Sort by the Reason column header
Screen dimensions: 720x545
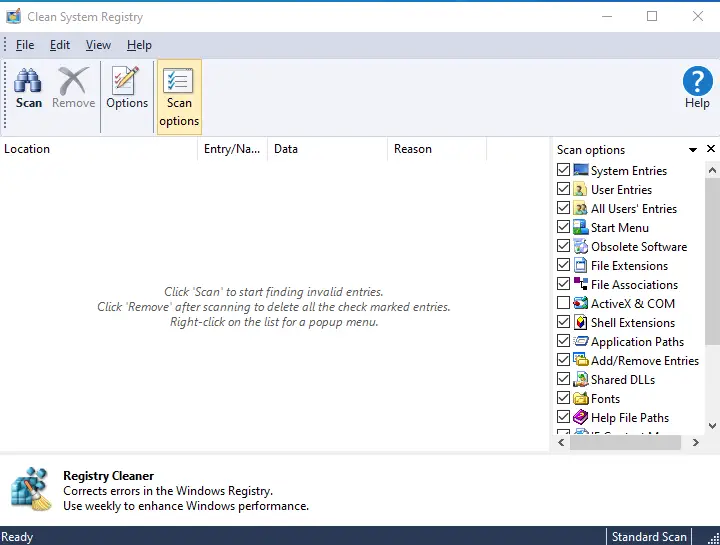tap(437, 149)
